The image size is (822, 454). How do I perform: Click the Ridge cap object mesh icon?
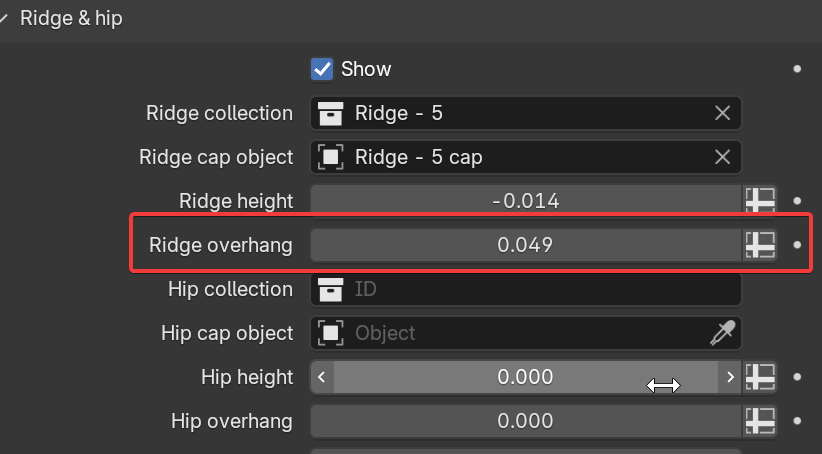(x=330, y=157)
